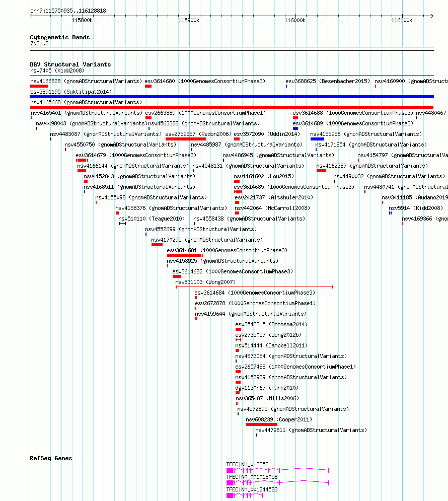
Task: Select the esv3614681 variant label
Action: pyautogui.click(x=227, y=250)
